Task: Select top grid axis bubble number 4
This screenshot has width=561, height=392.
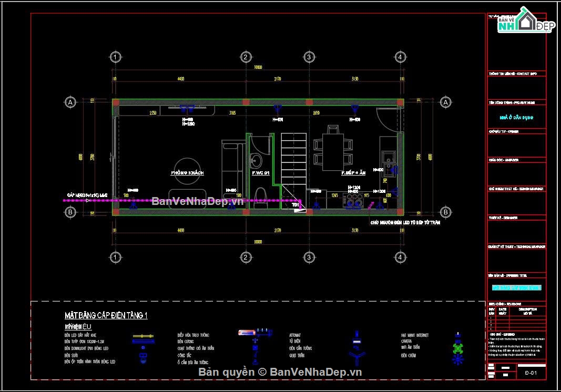Action: click(x=400, y=57)
